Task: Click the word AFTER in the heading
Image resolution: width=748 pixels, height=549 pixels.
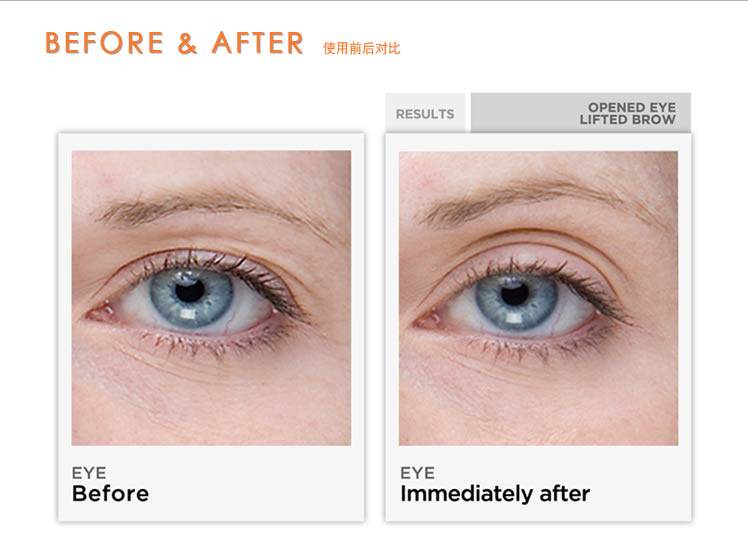Action: tap(258, 43)
